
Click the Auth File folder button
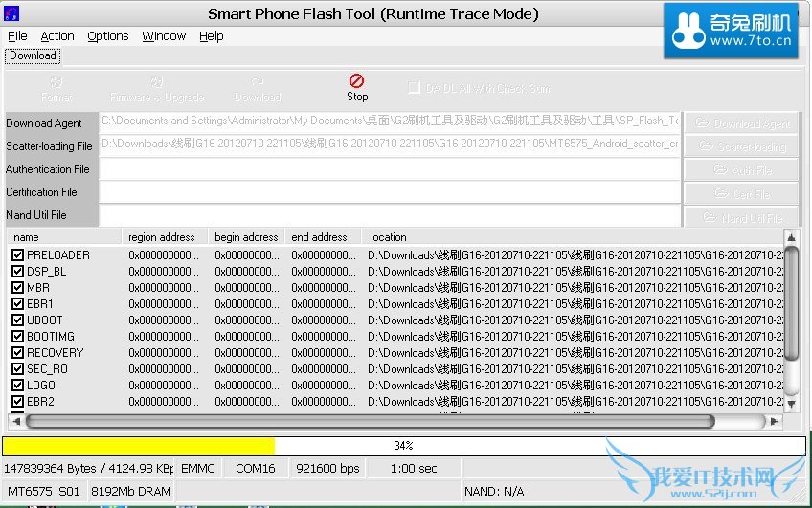tap(741, 169)
